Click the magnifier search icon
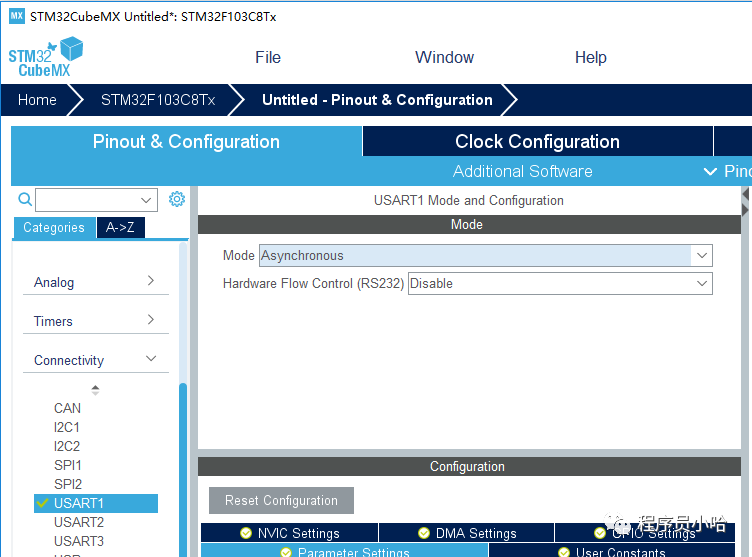 25,200
